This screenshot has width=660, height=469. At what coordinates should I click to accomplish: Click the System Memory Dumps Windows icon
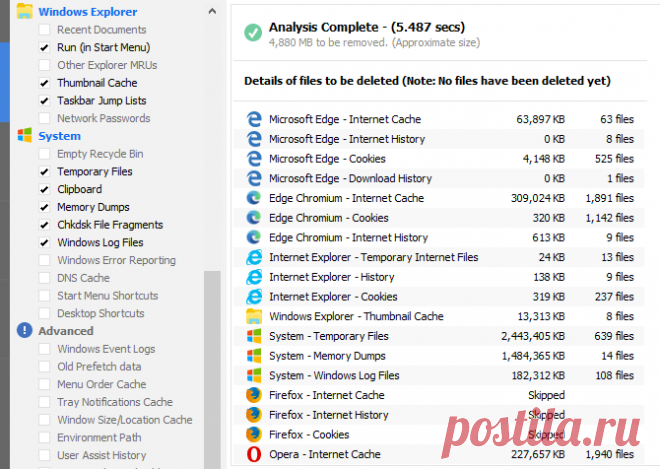[254, 356]
